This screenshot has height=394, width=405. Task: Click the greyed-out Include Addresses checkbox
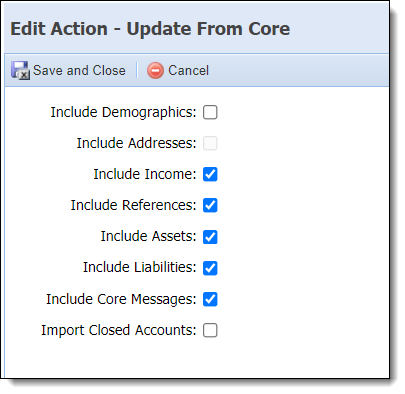click(x=210, y=143)
